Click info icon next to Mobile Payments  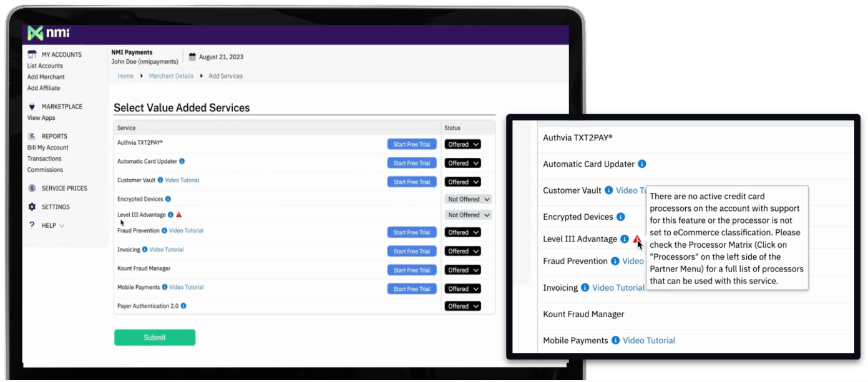pyautogui.click(x=165, y=287)
